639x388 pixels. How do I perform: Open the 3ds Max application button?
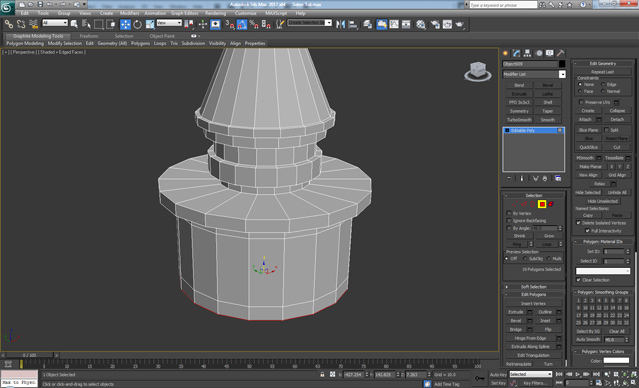pyautogui.click(x=7, y=7)
